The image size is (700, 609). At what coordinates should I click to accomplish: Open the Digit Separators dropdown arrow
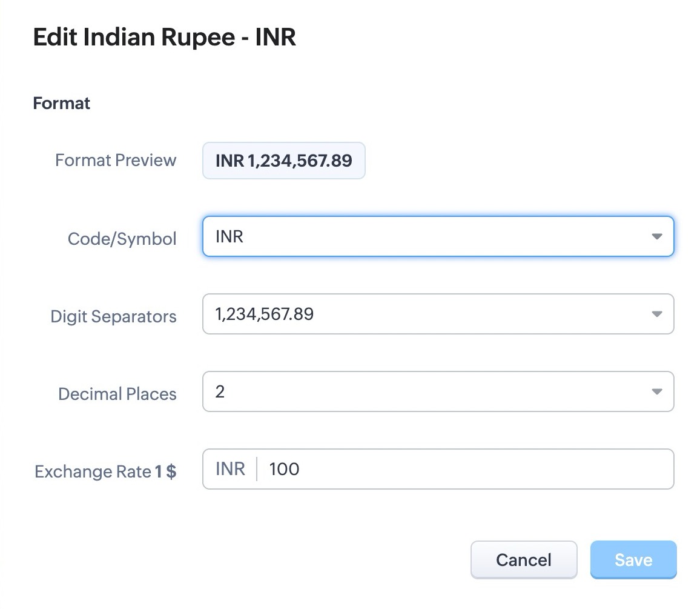(x=657, y=314)
